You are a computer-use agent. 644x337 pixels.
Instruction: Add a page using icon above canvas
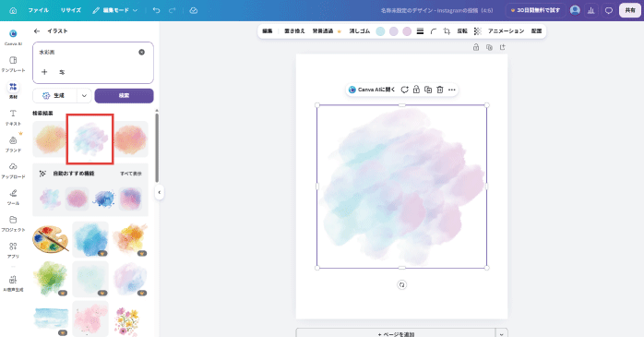[502, 47]
